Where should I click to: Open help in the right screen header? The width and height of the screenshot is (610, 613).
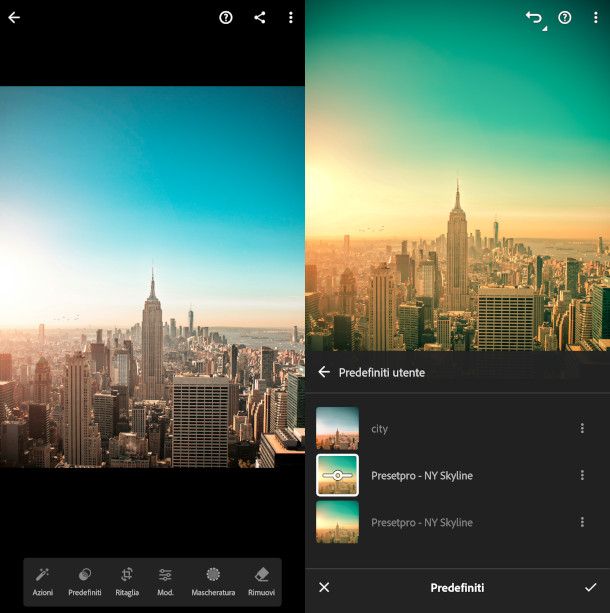pyautogui.click(x=565, y=18)
